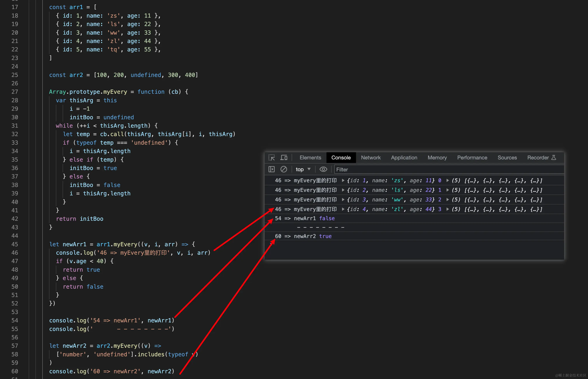Toggle the device toolbar icon
The image size is (588, 379).
[284, 158]
